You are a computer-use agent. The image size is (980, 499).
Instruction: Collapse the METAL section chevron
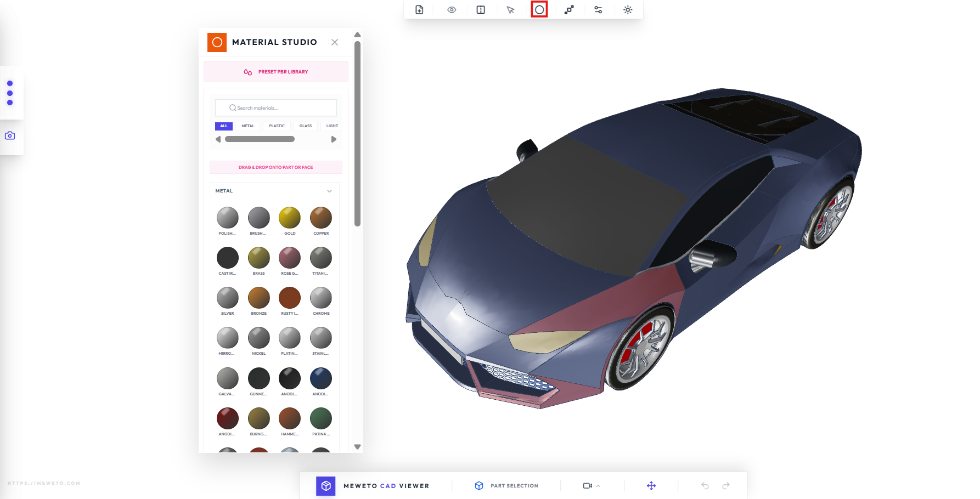tap(329, 191)
